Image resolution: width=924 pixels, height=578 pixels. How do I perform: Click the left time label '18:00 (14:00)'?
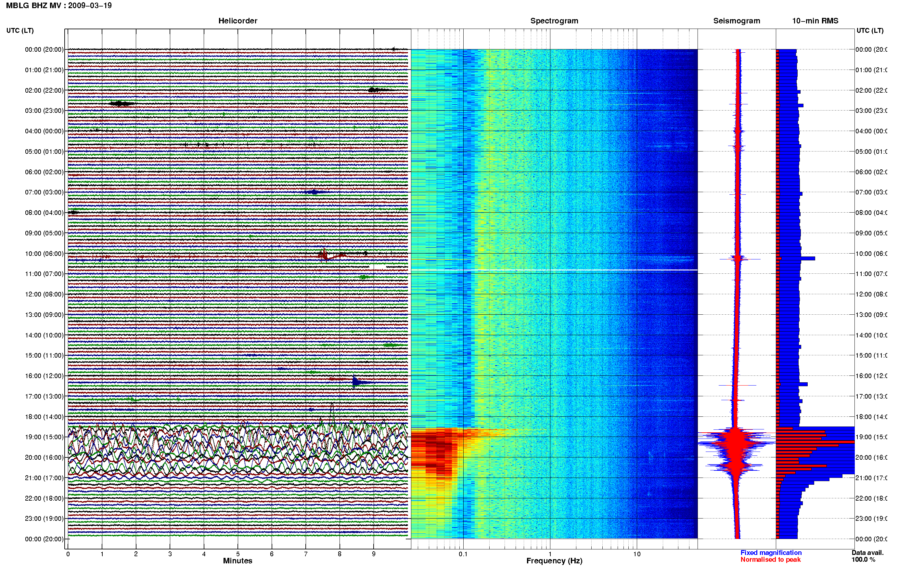pos(44,417)
